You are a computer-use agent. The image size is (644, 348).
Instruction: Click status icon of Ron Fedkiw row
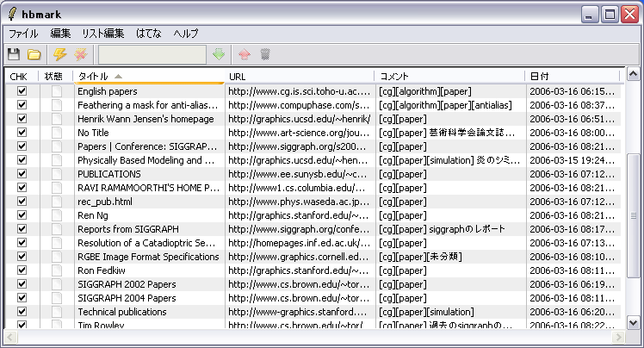pyautogui.click(x=57, y=270)
